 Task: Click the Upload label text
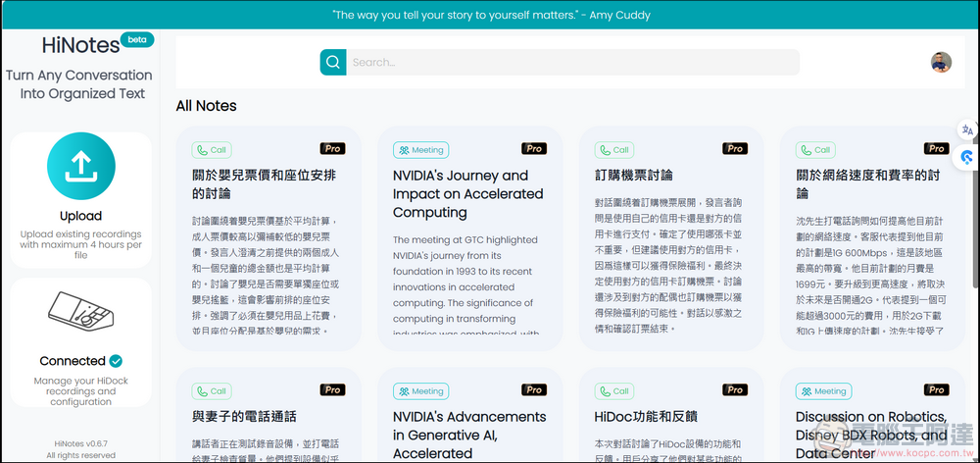(80, 216)
